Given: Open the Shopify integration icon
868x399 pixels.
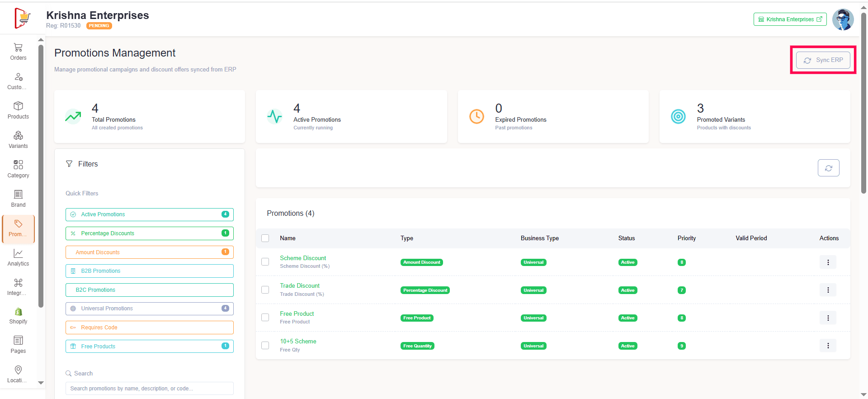Looking at the screenshot, I should 18,316.
